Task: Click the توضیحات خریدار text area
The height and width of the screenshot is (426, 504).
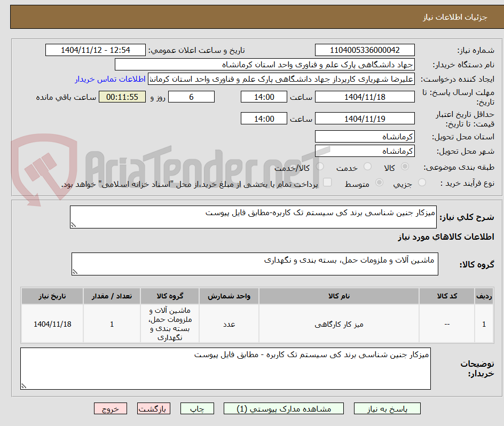Action: click(x=226, y=368)
